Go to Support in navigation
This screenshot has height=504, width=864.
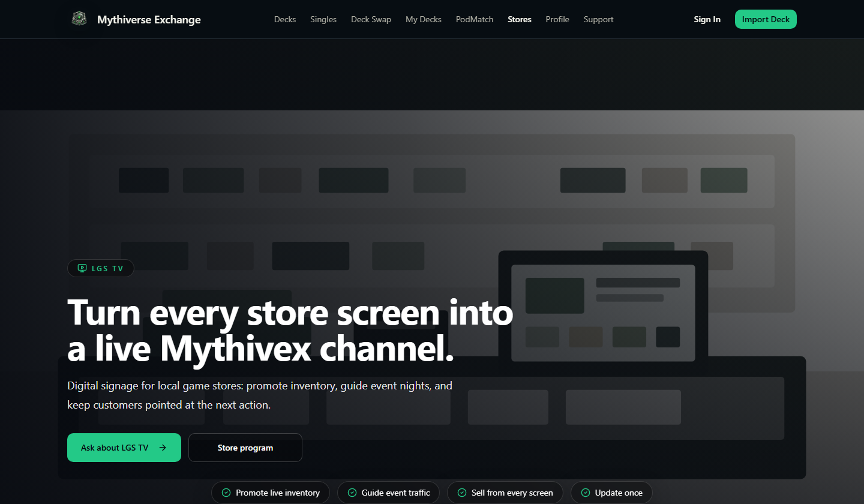coord(598,19)
